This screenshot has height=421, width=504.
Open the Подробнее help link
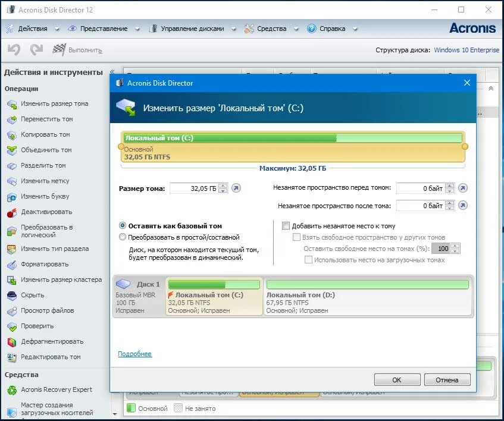pyautogui.click(x=134, y=354)
